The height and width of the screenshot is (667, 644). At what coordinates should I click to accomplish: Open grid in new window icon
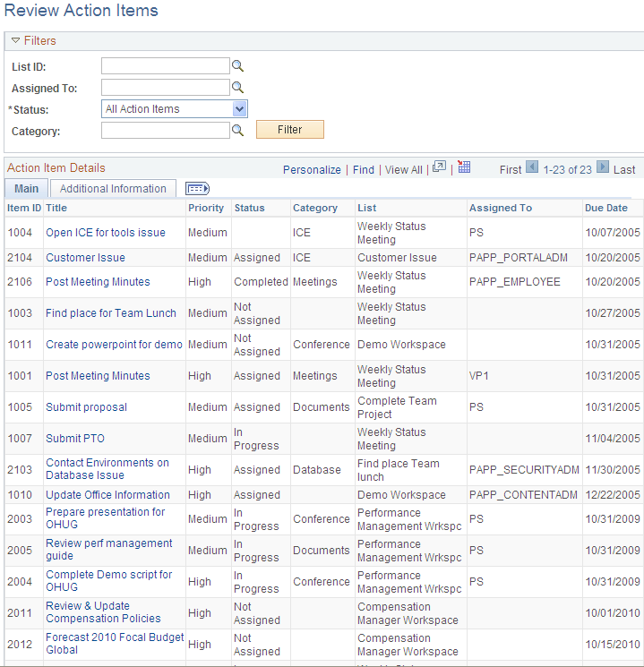[x=439, y=167]
